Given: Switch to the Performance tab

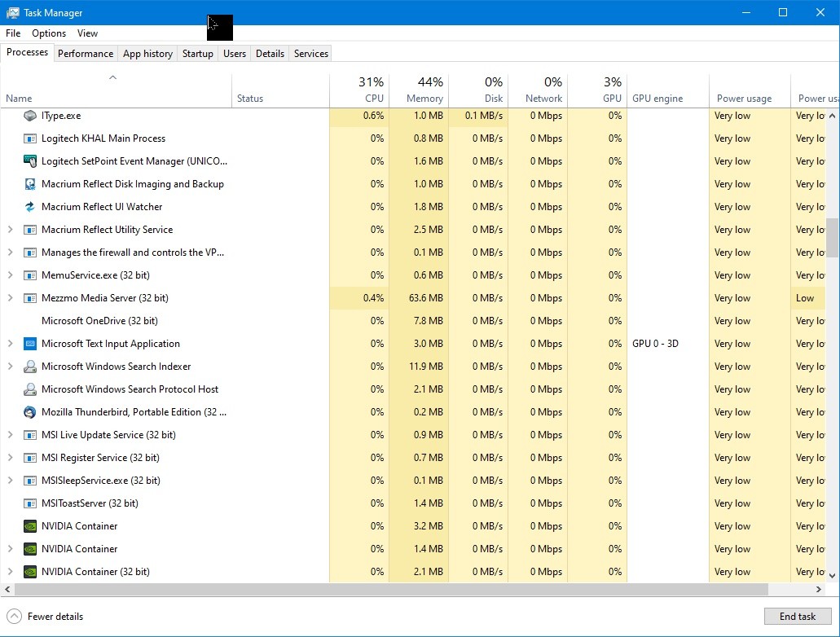Looking at the screenshot, I should (86, 54).
